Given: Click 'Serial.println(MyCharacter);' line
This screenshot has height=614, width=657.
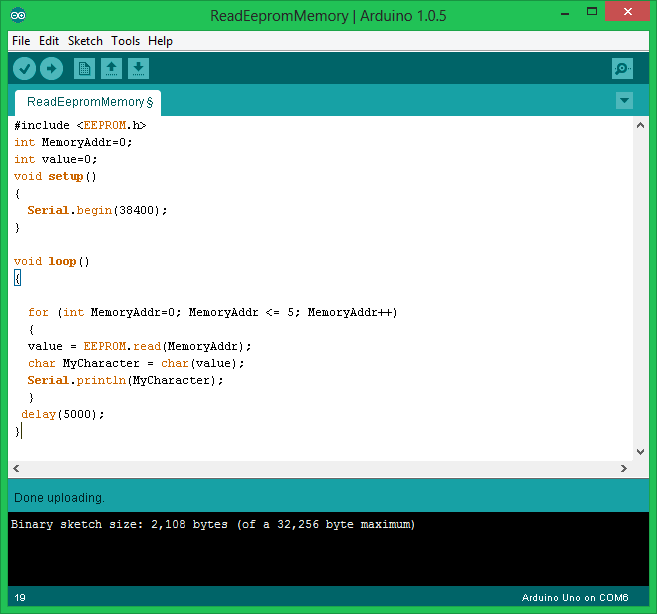Looking at the screenshot, I should (x=125, y=380).
